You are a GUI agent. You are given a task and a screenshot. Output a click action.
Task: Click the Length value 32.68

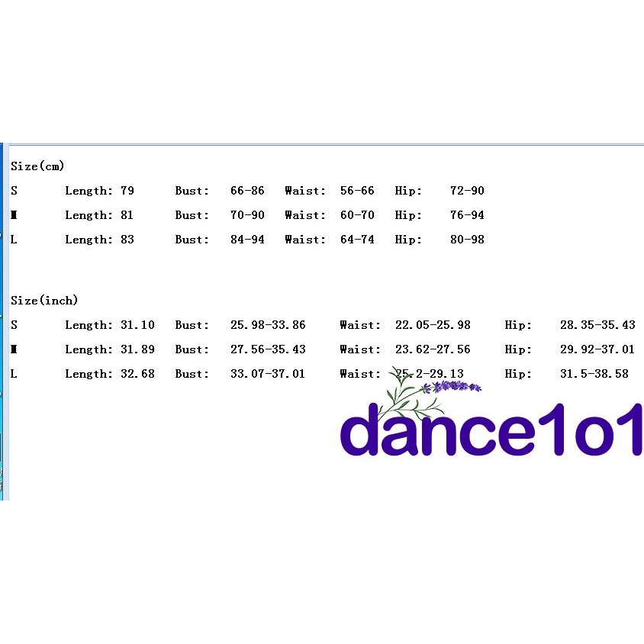(x=137, y=374)
